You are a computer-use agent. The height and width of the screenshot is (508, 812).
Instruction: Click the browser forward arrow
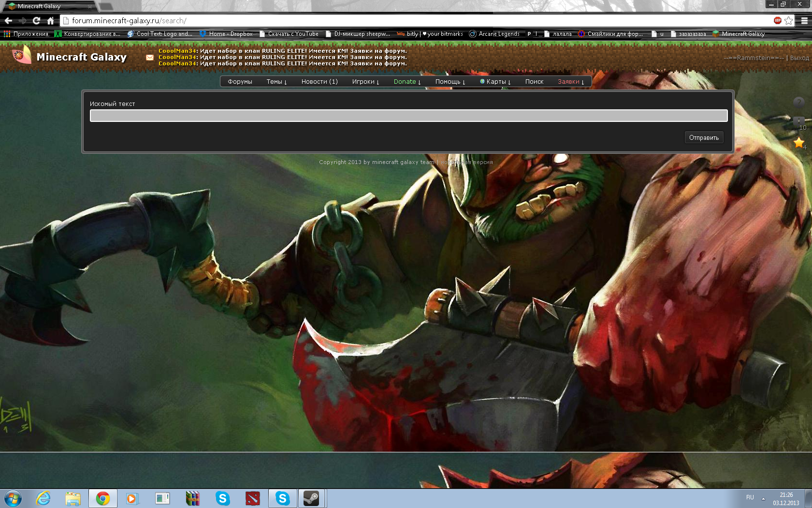pyautogui.click(x=22, y=20)
